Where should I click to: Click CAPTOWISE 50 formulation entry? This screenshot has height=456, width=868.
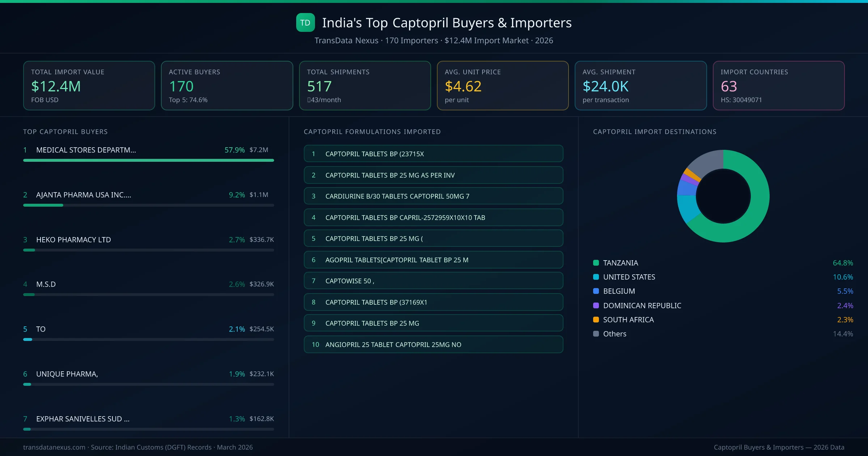[433, 280]
